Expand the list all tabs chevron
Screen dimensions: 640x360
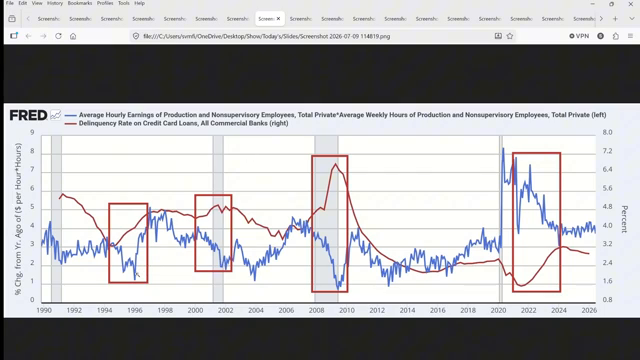coord(631,19)
